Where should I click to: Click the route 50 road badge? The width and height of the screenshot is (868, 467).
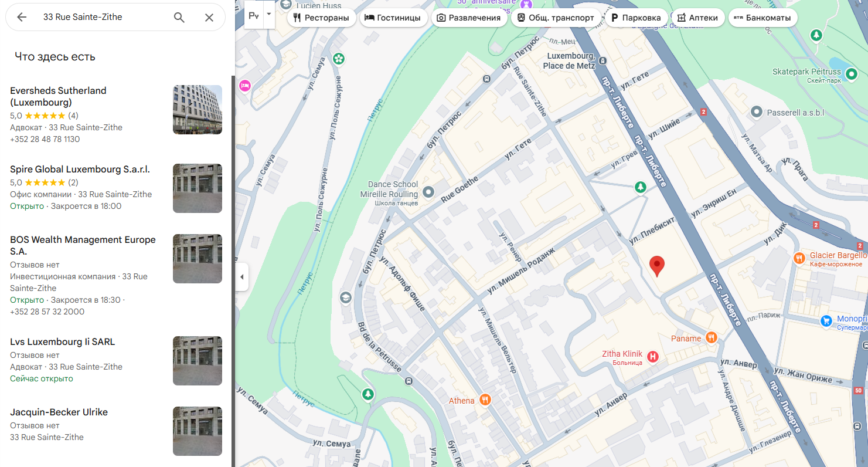[859, 390]
